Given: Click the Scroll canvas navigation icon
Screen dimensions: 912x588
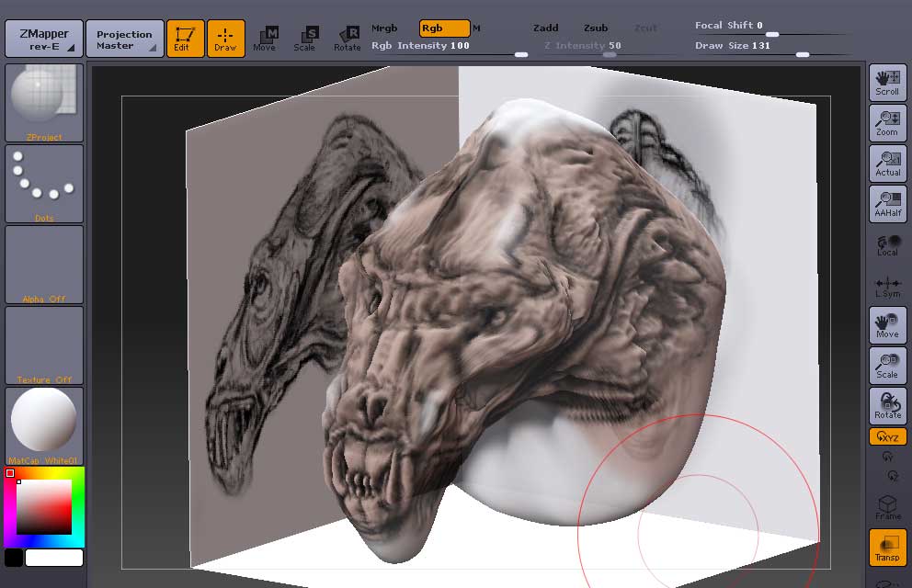Looking at the screenshot, I should click(887, 83).
